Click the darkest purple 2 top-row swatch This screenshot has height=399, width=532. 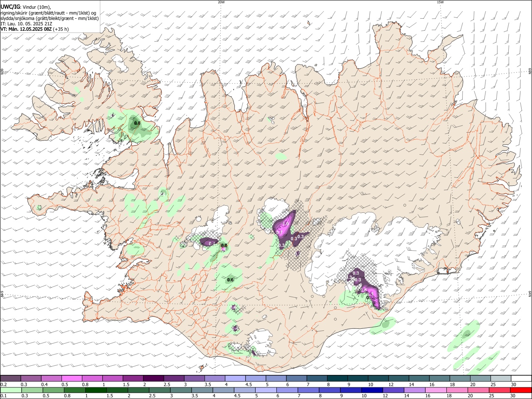153,379
